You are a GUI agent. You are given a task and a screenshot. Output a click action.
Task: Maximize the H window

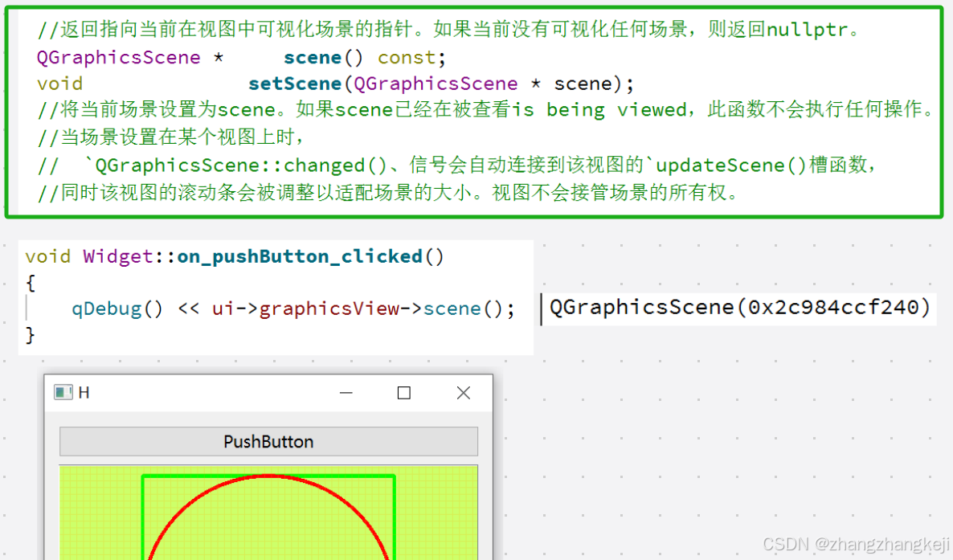point(403,393)
